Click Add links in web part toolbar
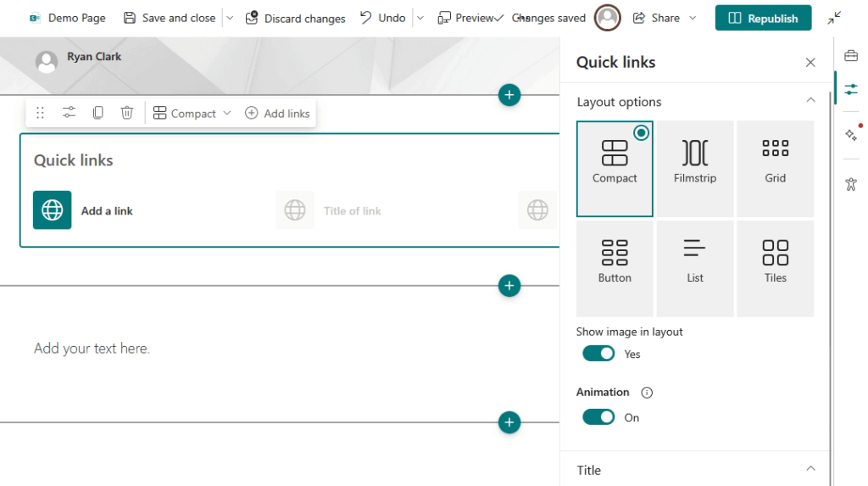The width and height of the screenshot is (868, 486). 277,113
